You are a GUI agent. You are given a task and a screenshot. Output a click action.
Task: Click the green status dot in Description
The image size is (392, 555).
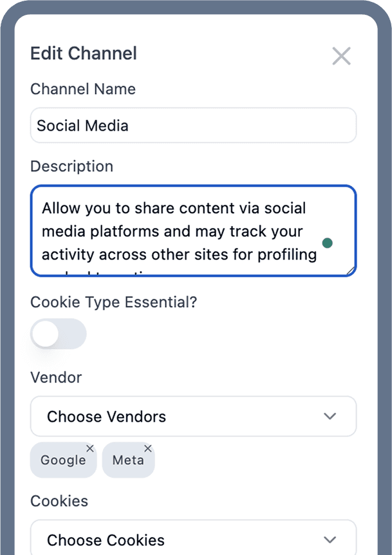[327, 243]
